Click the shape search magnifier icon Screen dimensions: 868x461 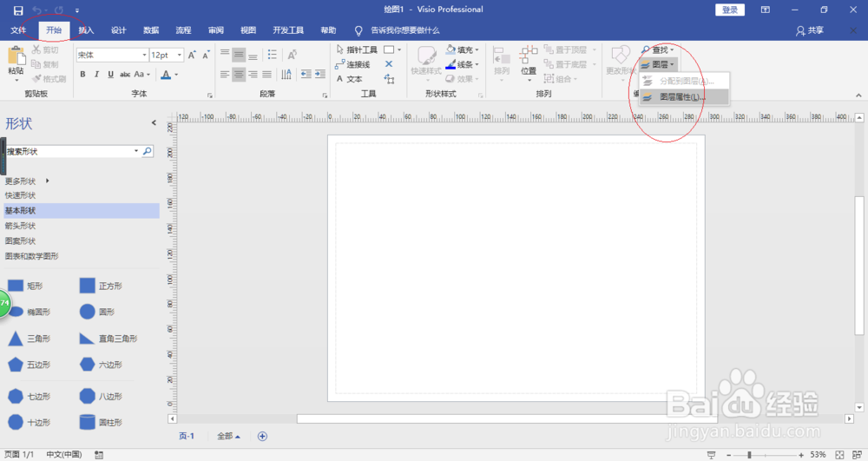(x=148, y=151)
